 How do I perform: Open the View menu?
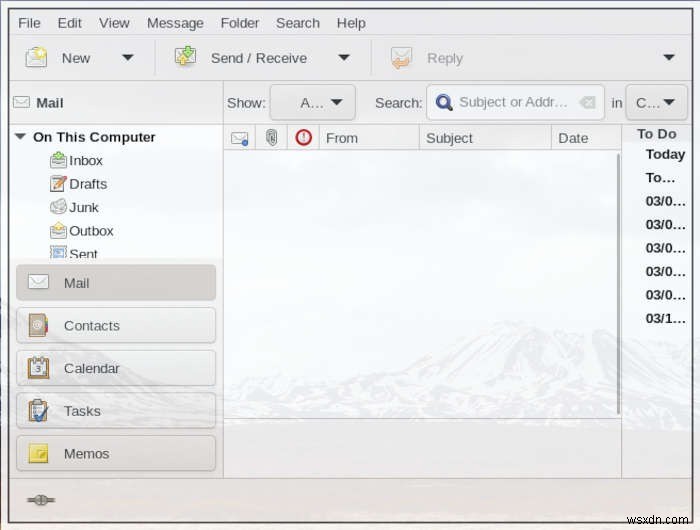tap(114, 23)
